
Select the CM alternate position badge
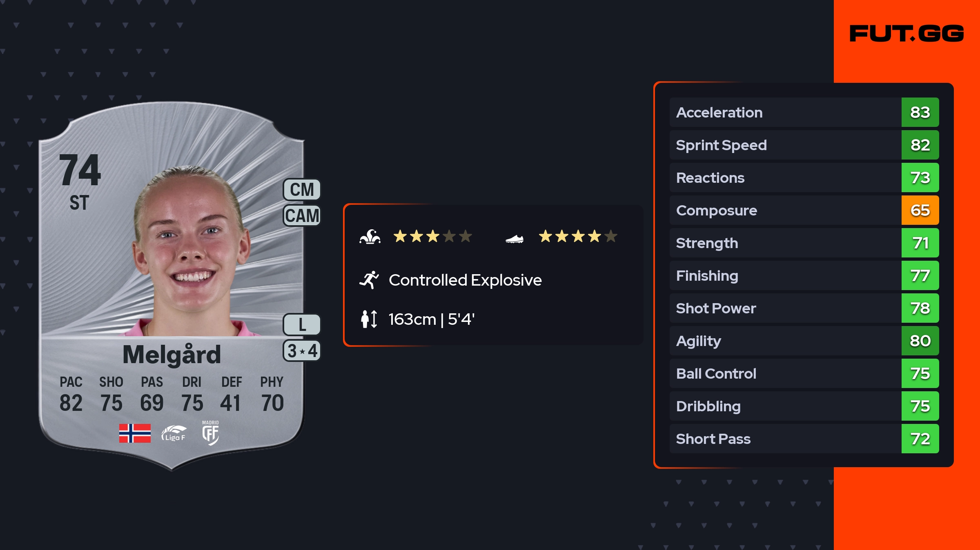[x=302, y=190]
